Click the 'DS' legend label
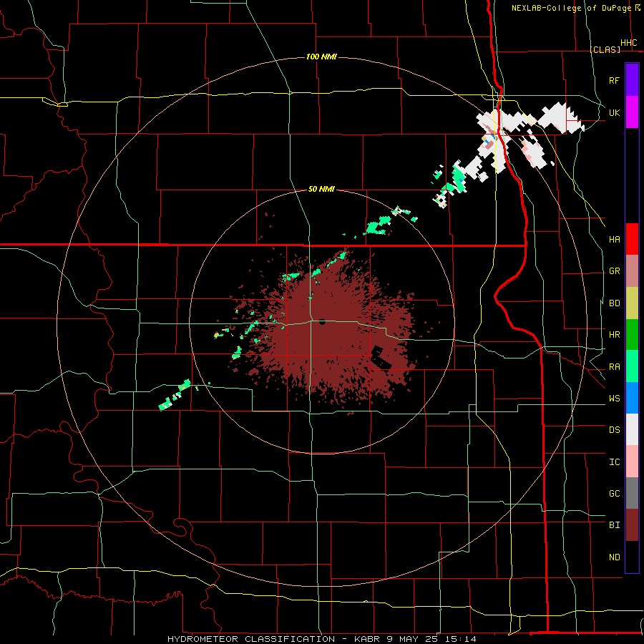This screenshot has height=644, width=644. tap(615, 429)
